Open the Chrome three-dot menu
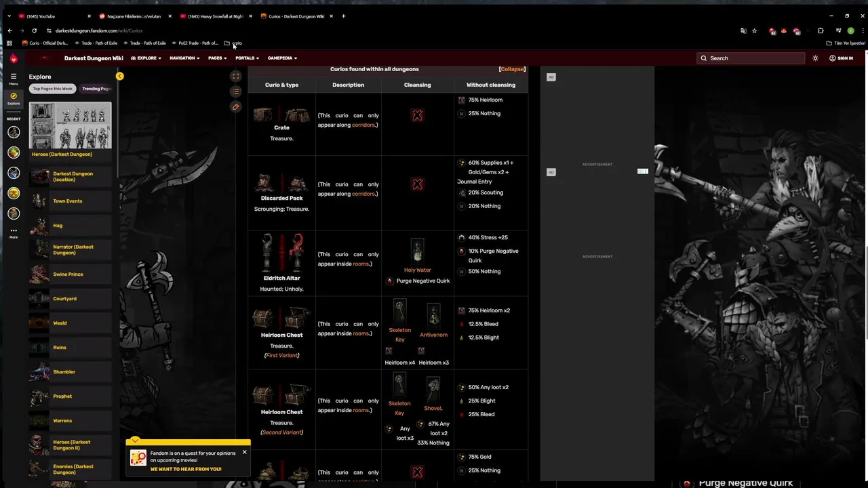Viewport: 868px width, 488px height. click(x=862, y=30)
